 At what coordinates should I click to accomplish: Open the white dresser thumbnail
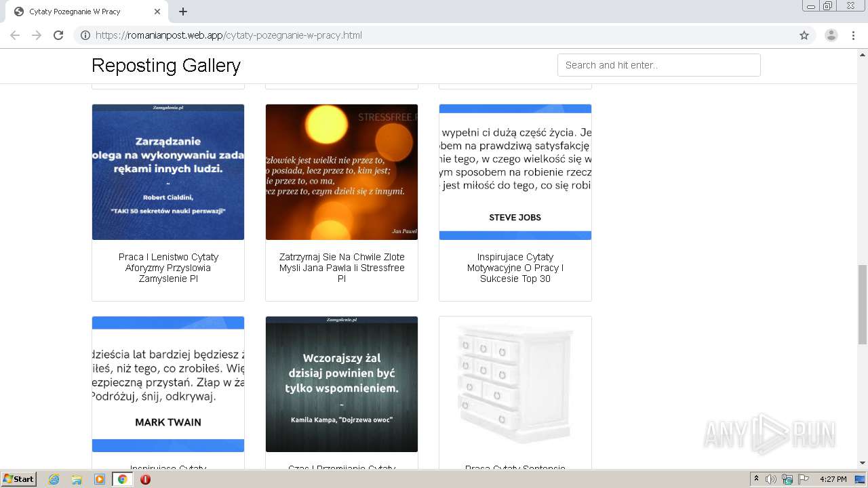pos(515,384)
